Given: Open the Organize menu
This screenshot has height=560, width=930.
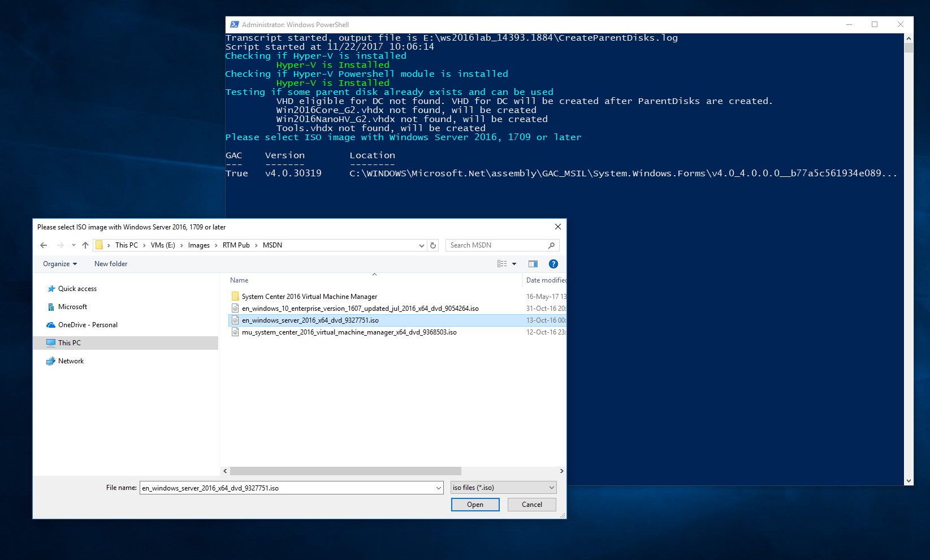Looking at the screenshot, I should 60,264.
